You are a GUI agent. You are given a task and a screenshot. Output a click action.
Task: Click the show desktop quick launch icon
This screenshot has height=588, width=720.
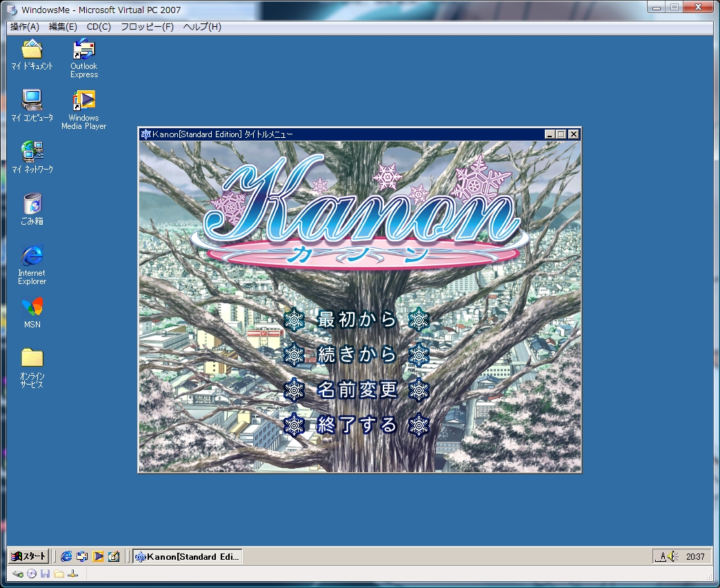point(113,556)
